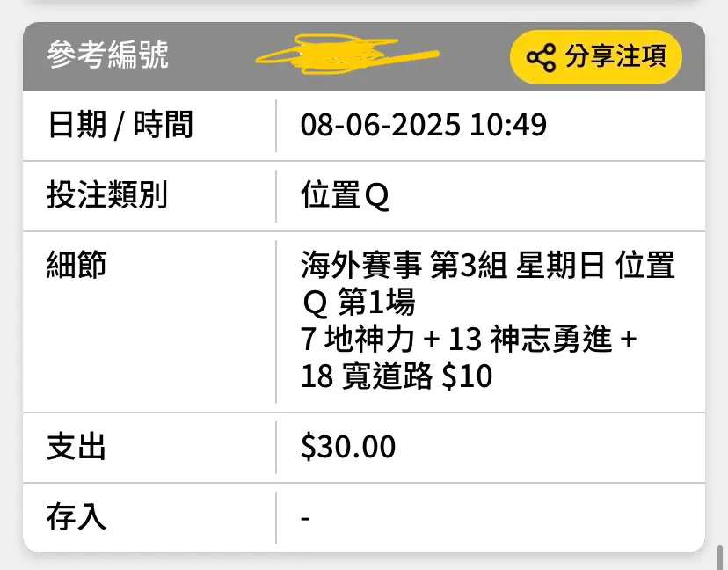
Task: Click the Q 第1場 race number text
Action: pyautogui.click(x=359, y=302)
